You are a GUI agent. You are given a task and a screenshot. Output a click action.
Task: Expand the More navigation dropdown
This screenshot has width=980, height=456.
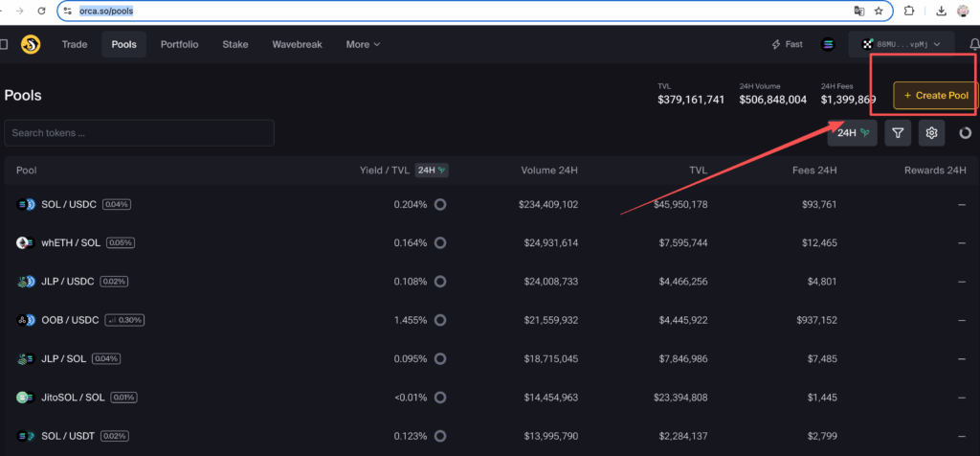[x=363, y=44]
